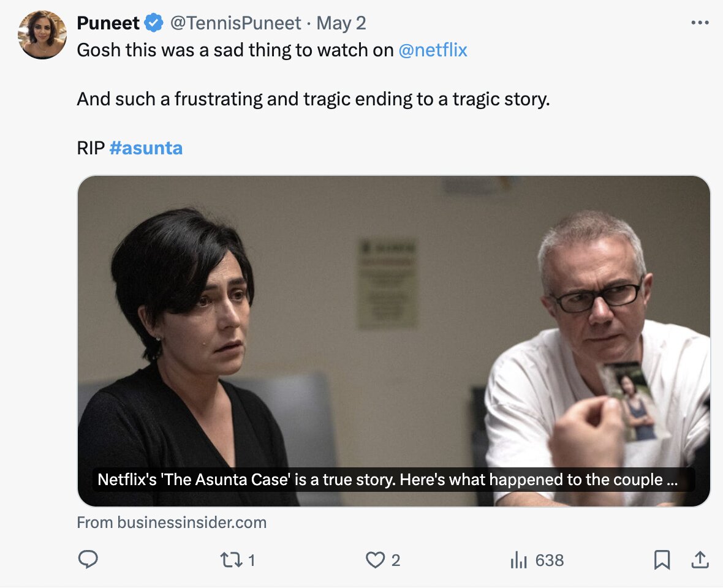Click the blue verified badge next to Puneet
The image size is (723, 588).
(x=154, y=23)
